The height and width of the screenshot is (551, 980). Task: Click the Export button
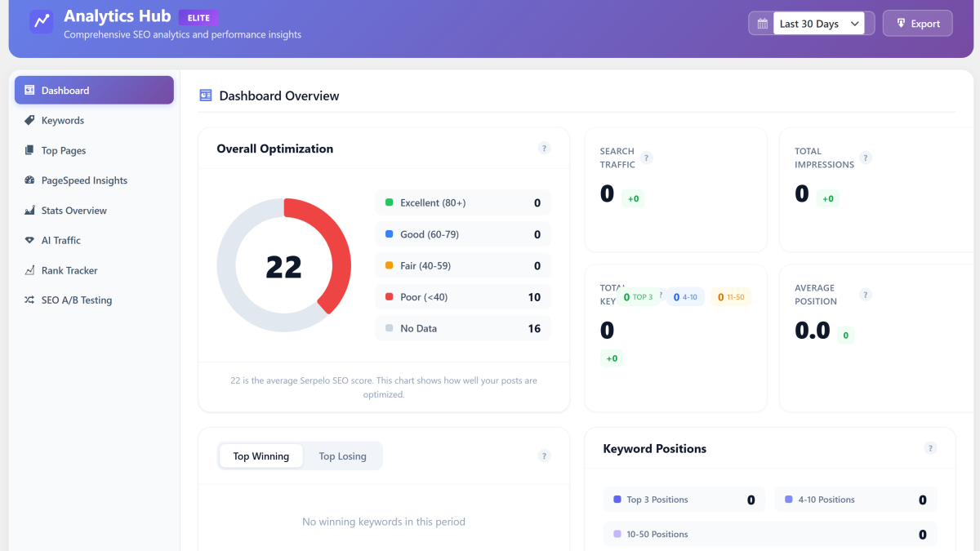point(917,23)
